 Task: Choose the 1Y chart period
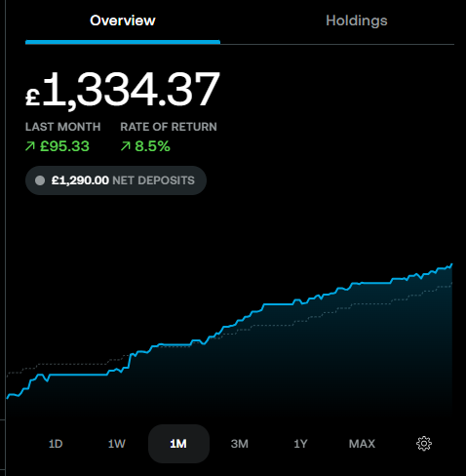coord(300,444)
